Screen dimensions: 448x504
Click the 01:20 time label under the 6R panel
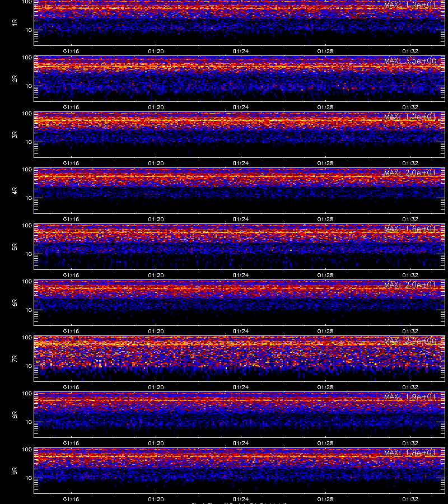[156, 331]
